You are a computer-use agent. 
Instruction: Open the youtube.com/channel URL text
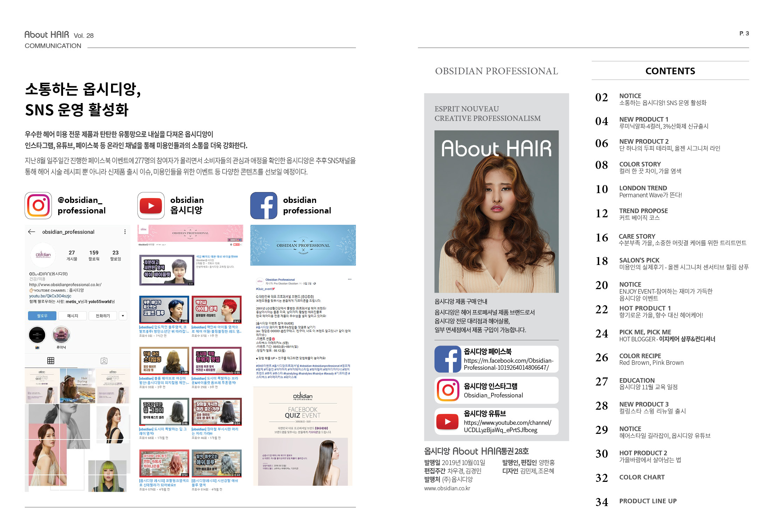(x=507, y=426)
